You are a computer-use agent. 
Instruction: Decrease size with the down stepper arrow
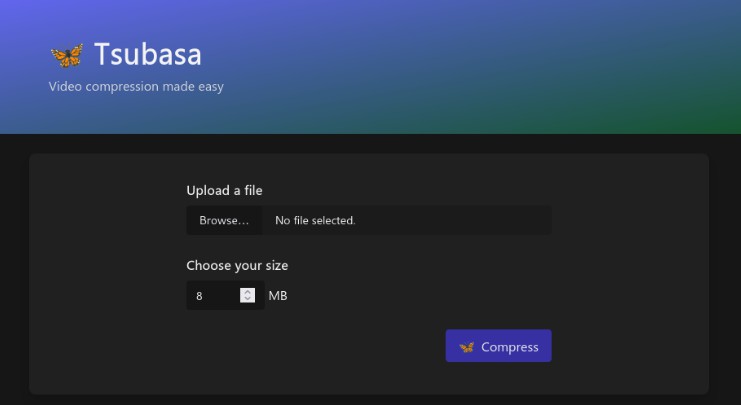[x=247, y=299]
